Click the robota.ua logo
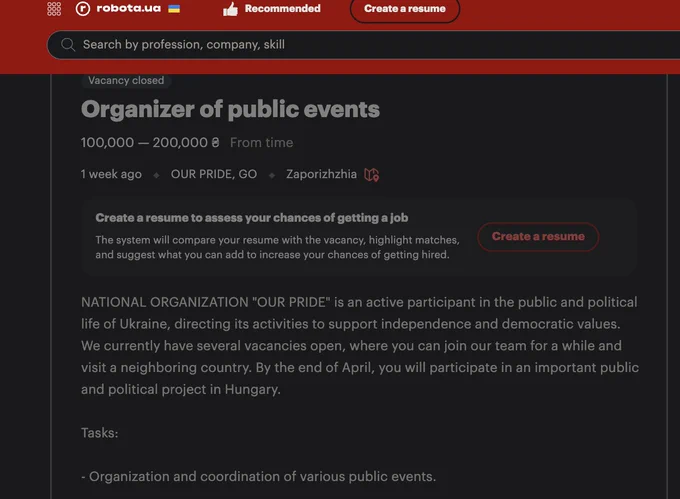 coord(118,8)
